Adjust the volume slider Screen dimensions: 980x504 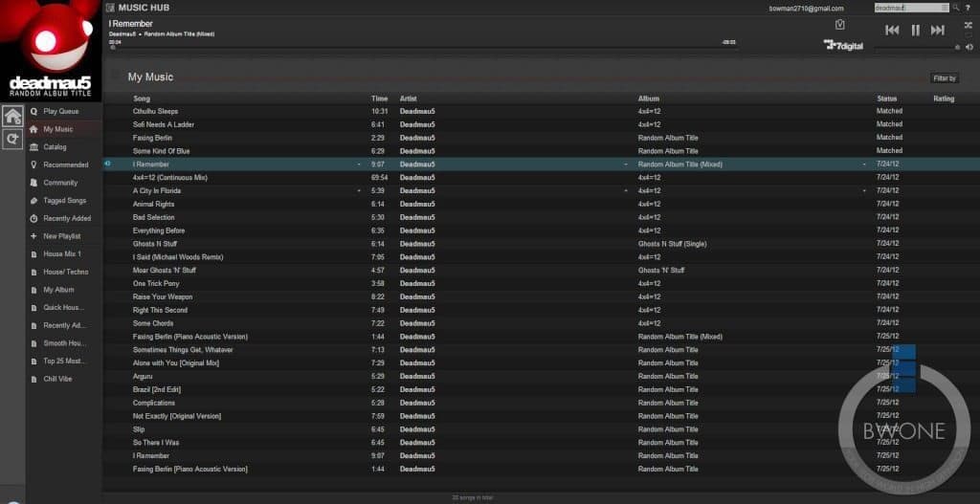pos(917,48)
